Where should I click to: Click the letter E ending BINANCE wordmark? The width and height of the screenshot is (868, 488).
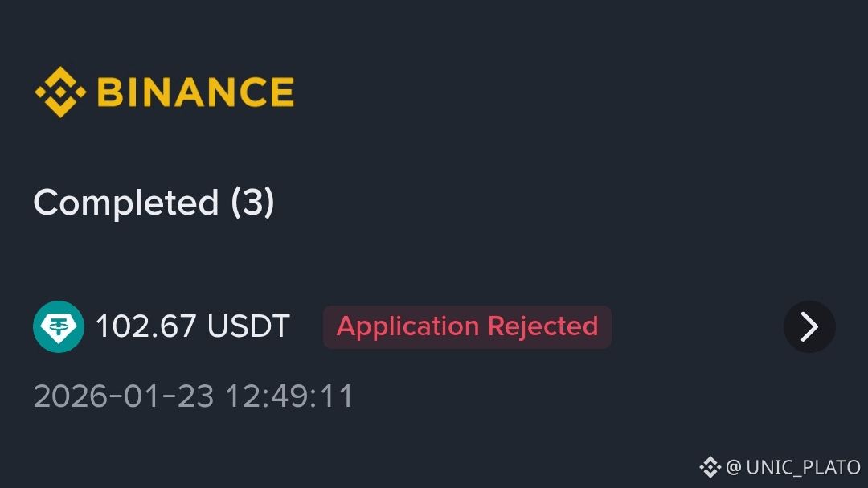point(281,92)
